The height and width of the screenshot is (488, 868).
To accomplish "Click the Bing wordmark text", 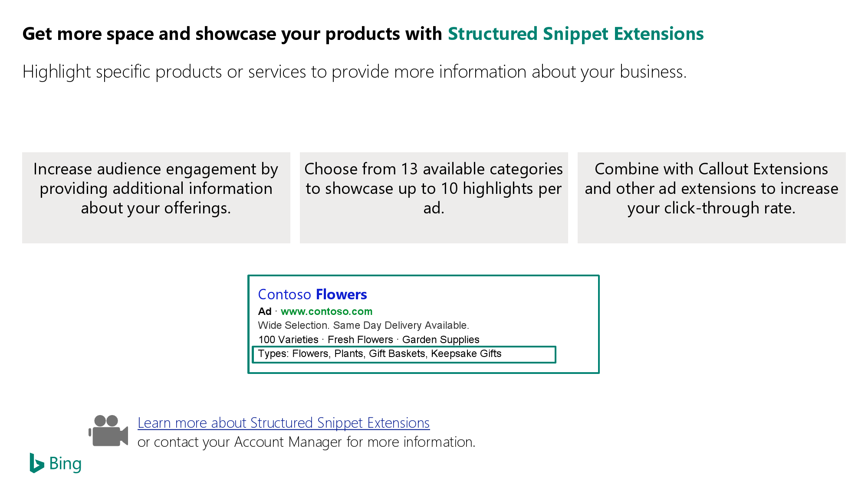I will coord(66,464).
